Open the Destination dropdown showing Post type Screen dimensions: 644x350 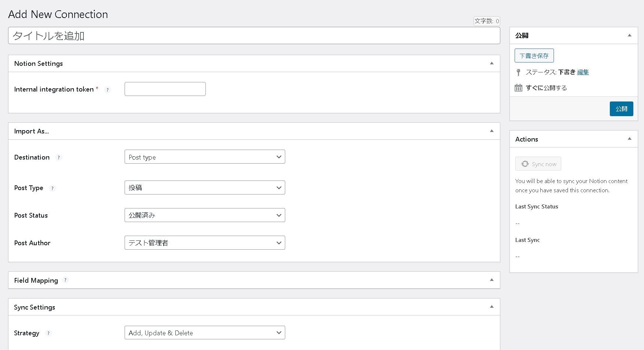point(205,157)
